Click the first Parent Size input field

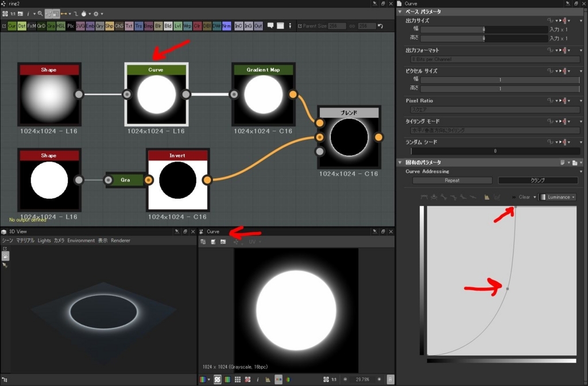(337, 26)
